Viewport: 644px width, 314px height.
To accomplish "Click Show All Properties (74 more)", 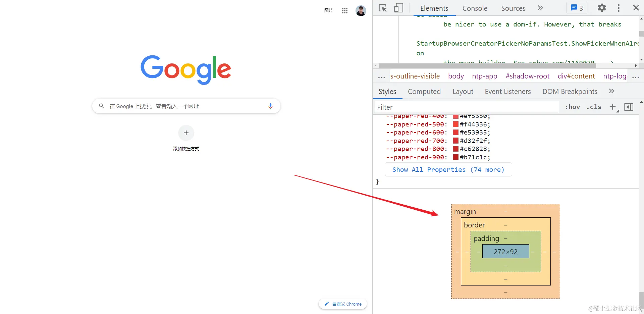I will pos(448,169).
